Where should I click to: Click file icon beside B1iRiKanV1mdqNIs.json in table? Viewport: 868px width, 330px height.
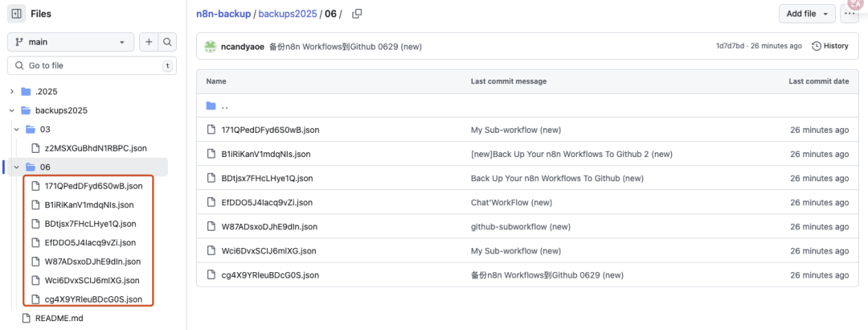(211, 154)
